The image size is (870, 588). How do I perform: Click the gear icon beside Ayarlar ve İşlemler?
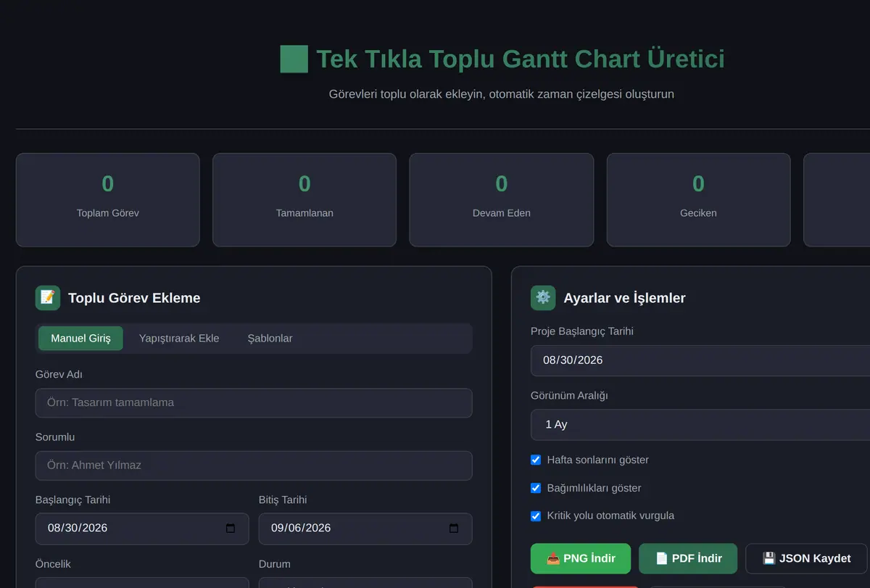(x=543, y=298)
